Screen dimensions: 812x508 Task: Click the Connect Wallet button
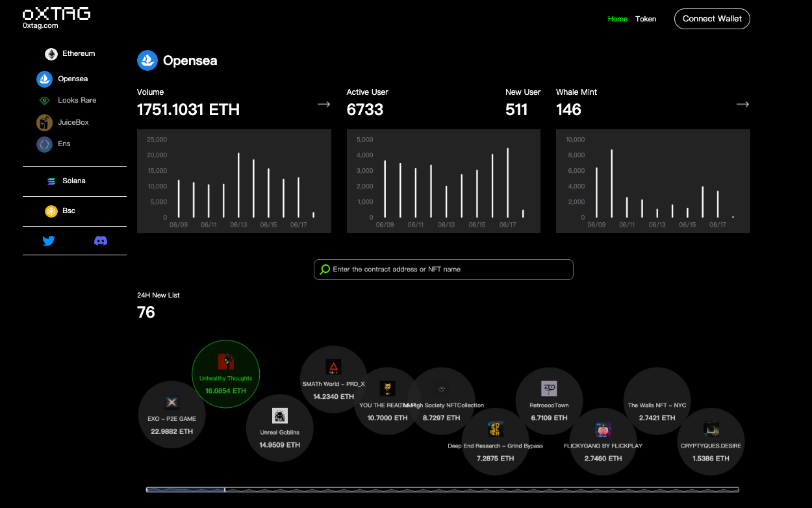[x=712, y=19]
